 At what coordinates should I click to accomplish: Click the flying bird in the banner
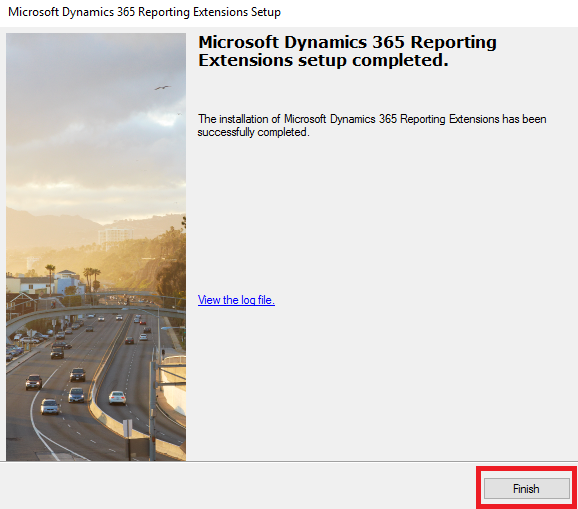pyautogui.click(x=162, y=87)
